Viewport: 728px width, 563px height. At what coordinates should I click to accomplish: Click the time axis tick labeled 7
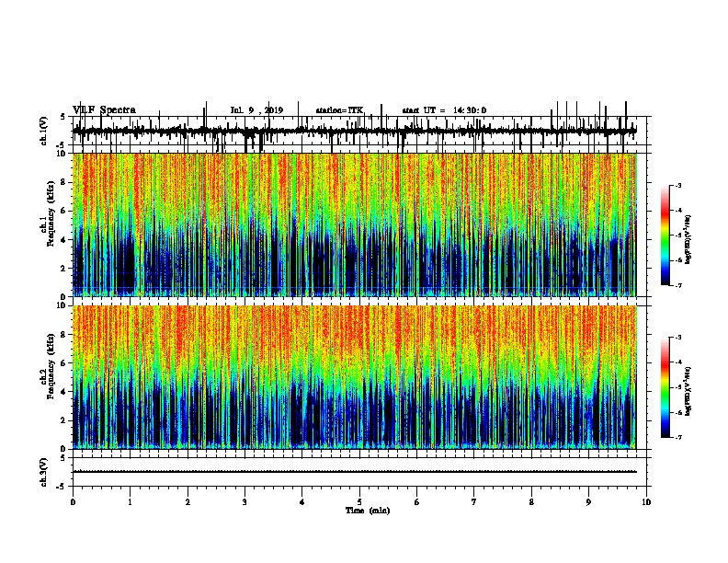[x=474, y=502]
